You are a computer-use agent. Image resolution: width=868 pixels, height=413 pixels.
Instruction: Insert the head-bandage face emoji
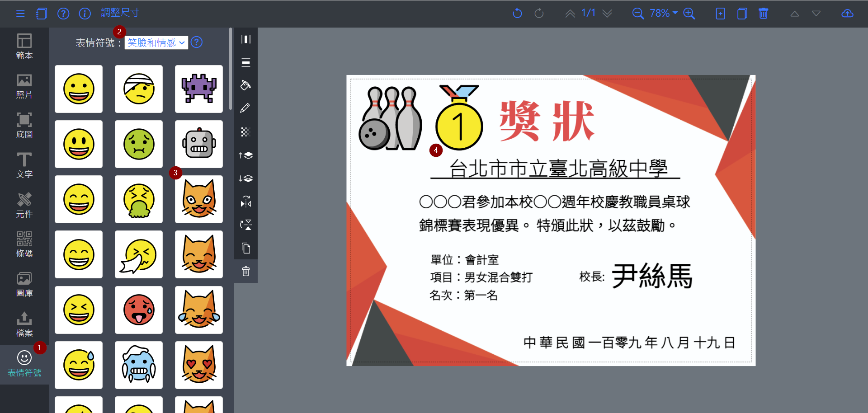click(x=139, y=89)
